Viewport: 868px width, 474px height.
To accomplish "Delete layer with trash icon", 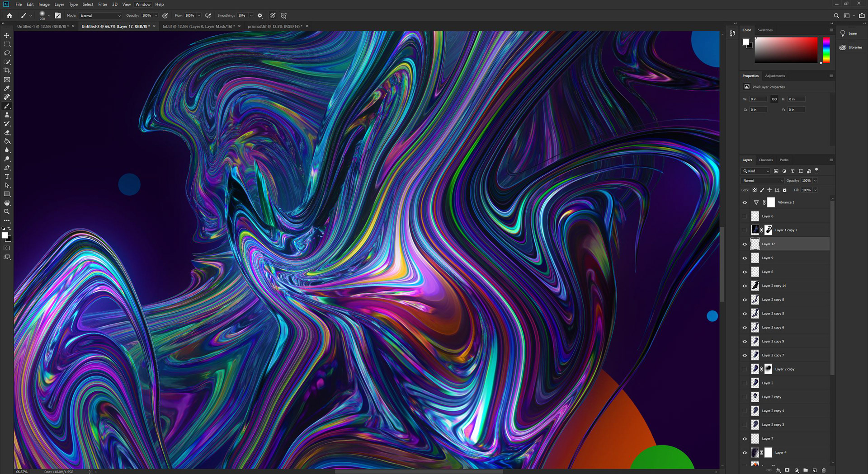I will pyautogui.click(x=824, y=470).
